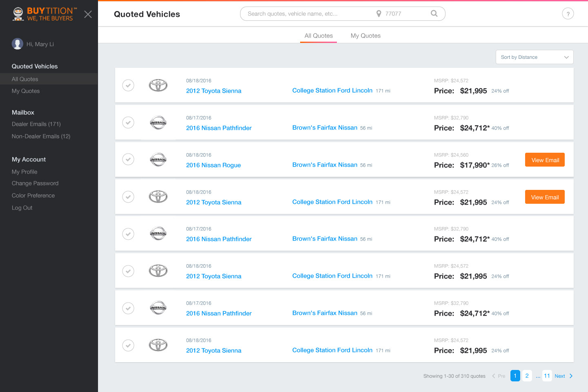Select checkbox for 2016 Nissan Rogue
This screenshot has height=392, width=588.
(128, 159)
